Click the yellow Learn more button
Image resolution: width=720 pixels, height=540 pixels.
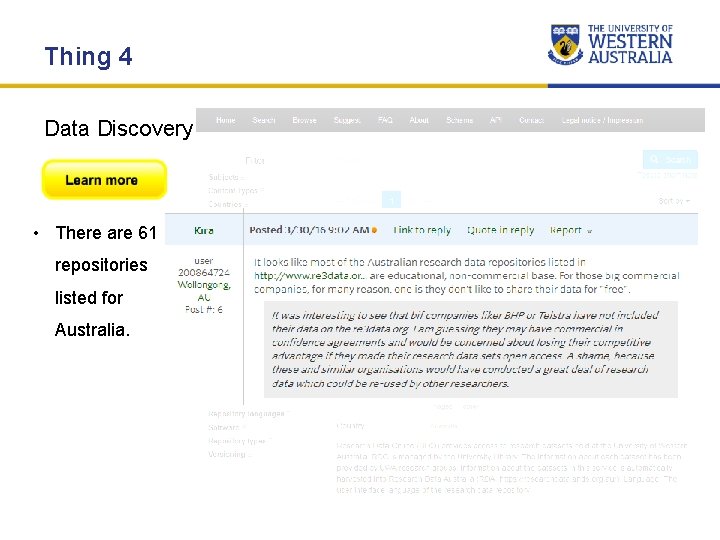coord(104,180)
